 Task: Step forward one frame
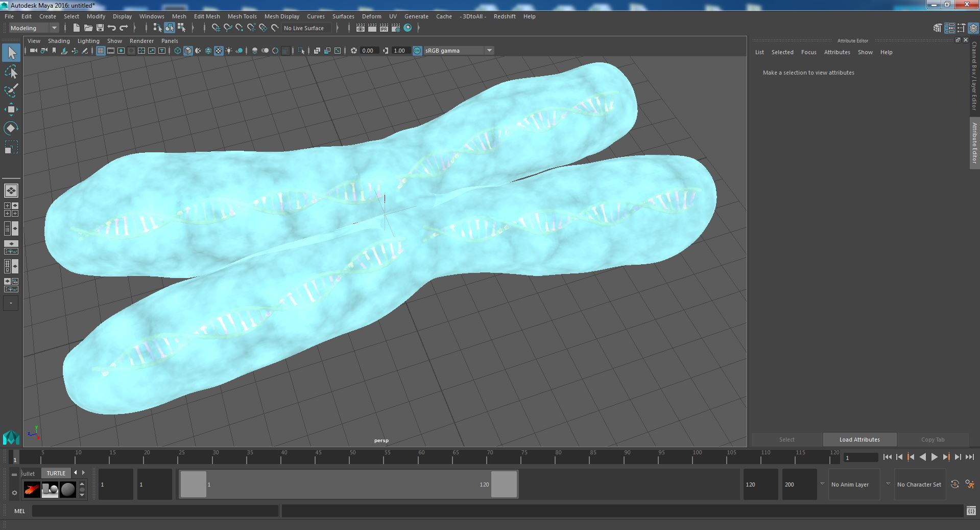pos(958,457)
